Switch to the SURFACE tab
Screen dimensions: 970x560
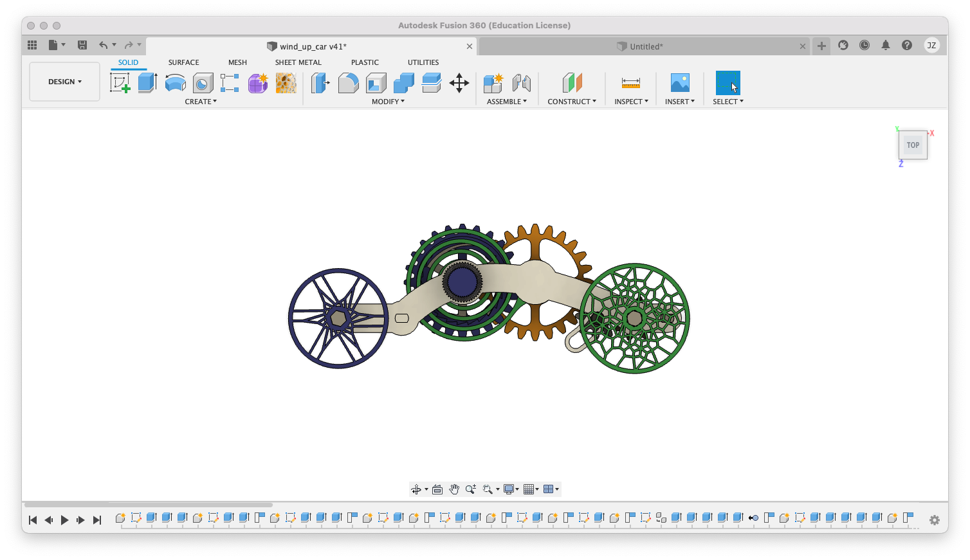(x=183, y=62)
